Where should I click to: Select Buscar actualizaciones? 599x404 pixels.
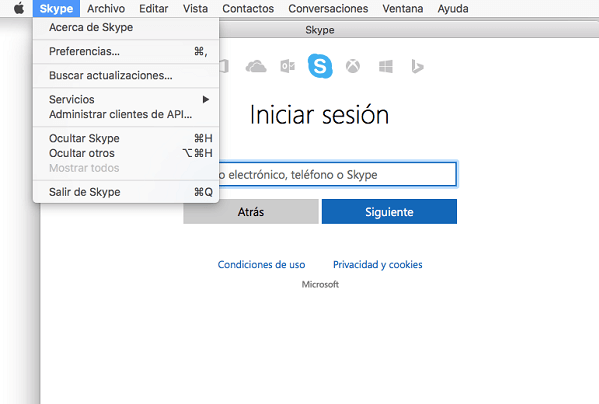pyautogui.click(x=126, y=75)
